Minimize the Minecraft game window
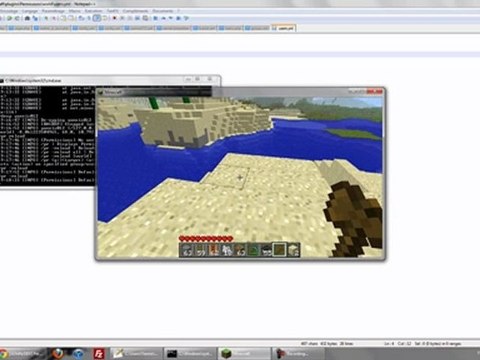The height and width of the screenshot is (360, 480). [353, 91]
